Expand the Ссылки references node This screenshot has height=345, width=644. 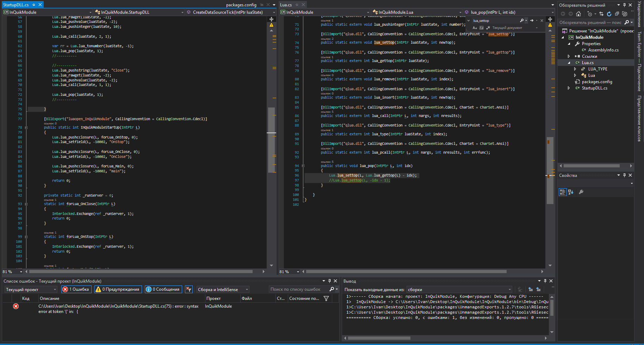[569, 56]
